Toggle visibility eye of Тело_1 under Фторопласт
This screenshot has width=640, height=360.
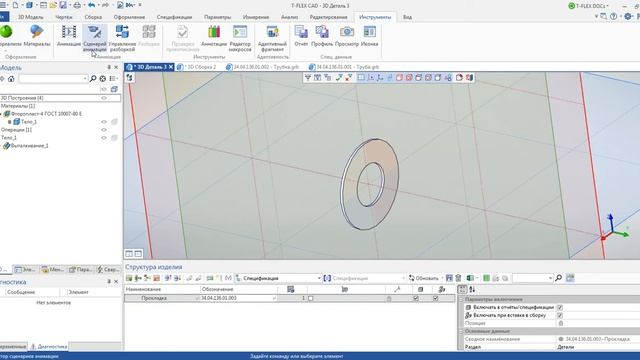[104, 122]
